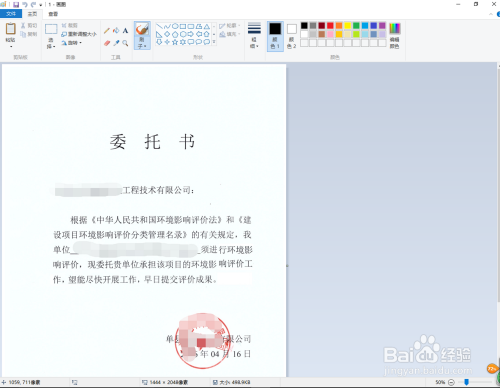Open the Brushes (刷子) type dropdown
Screen dimensions: 500x388
click(142, 43)
